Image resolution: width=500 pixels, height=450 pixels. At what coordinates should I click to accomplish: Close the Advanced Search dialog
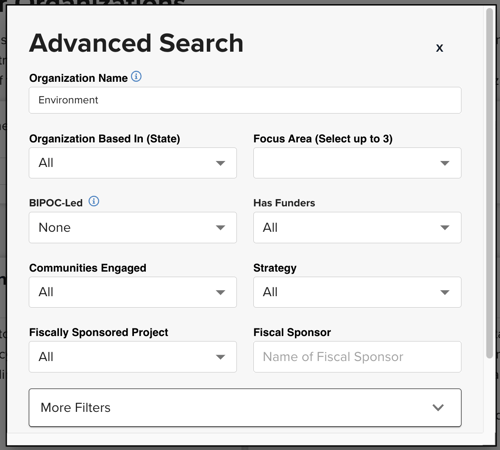[x=439, y=48]
